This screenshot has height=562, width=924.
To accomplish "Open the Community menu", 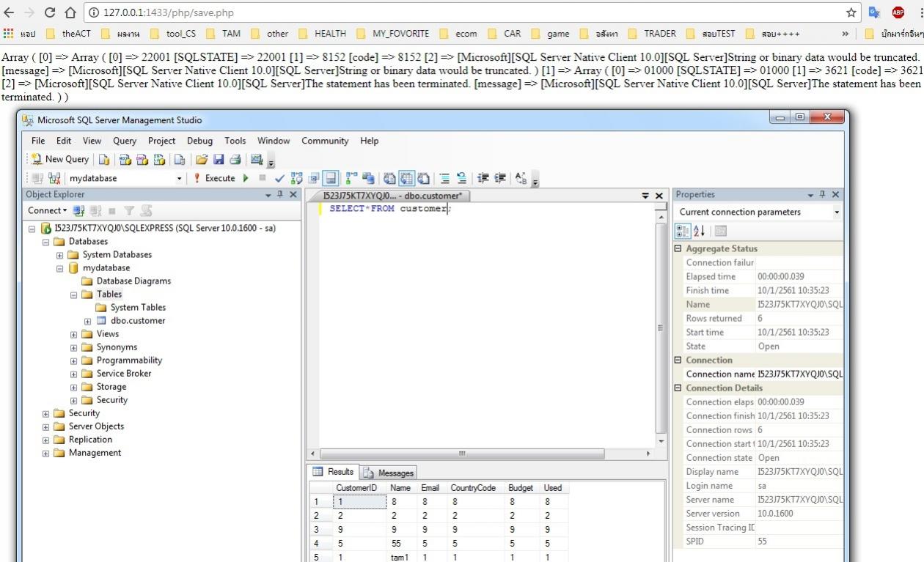I will coord(325,141).
